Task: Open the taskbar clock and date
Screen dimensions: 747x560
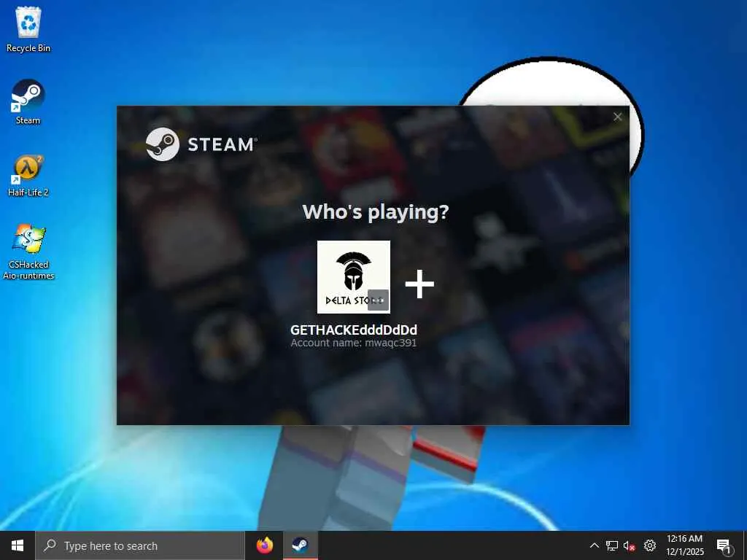Action: [x=684, y=545]
